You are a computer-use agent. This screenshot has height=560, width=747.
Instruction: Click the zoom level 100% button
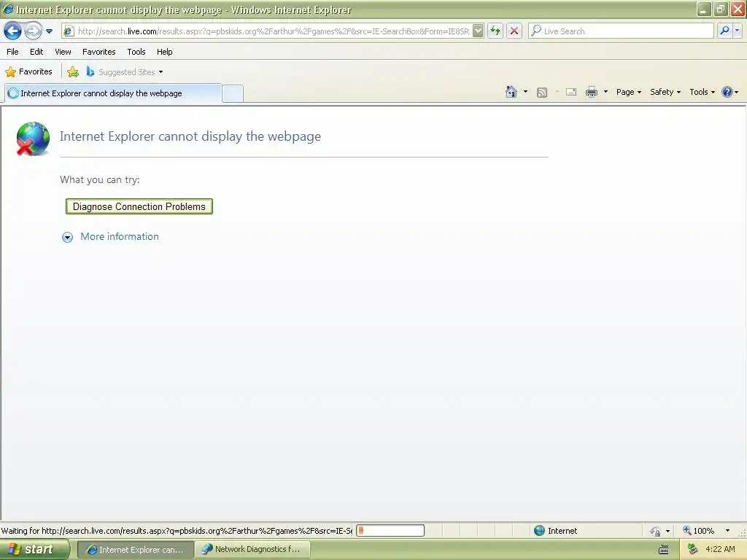tap(699, 531)
